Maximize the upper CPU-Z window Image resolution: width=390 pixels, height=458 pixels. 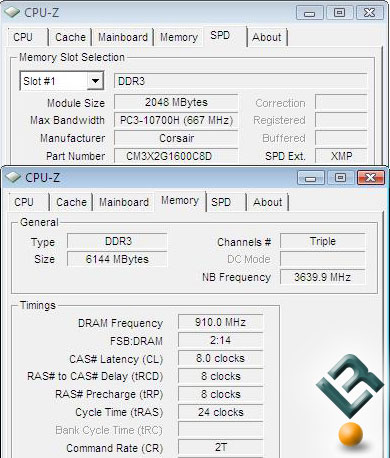[339, 13]
